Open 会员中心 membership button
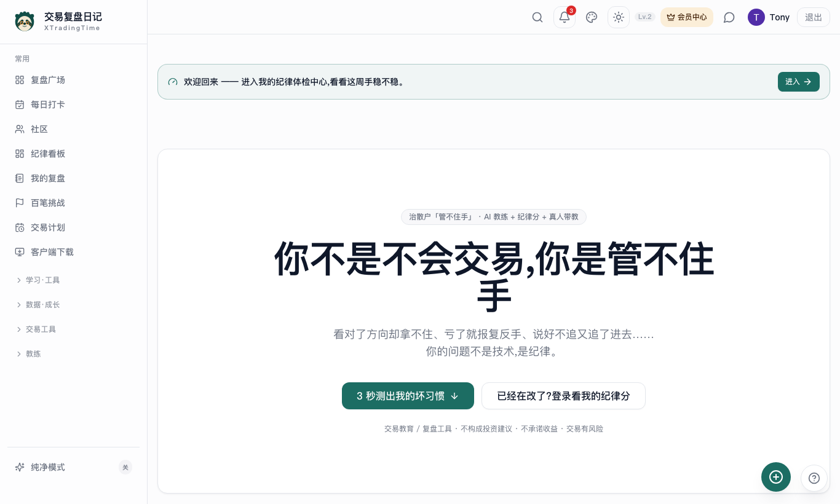 point(687,17)
